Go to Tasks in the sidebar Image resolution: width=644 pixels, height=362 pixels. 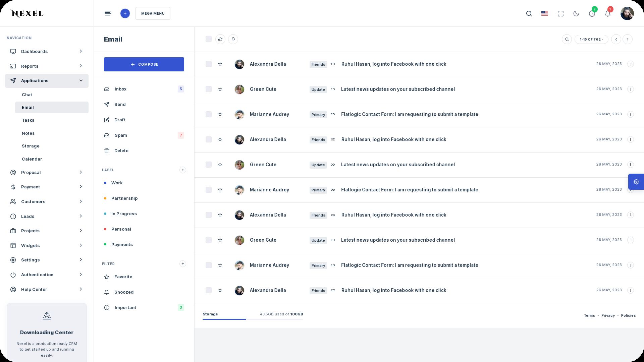(28, 120)
